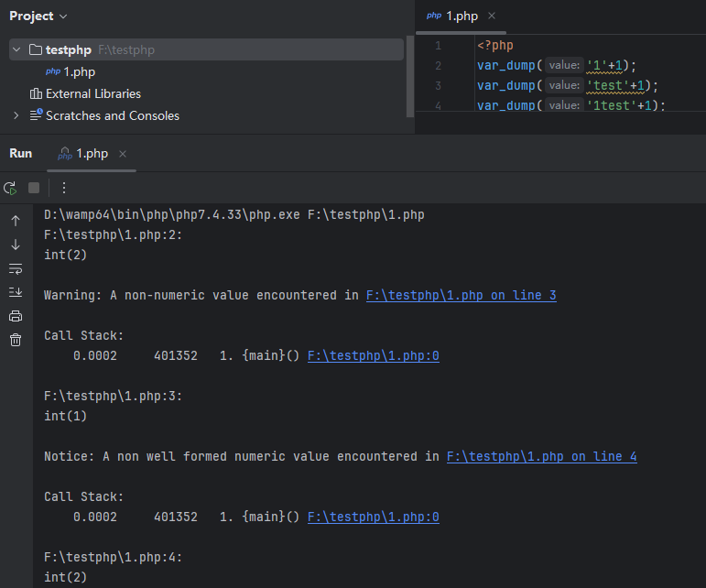
Task: Toggle scroll to end of console
Action: coord(16,292)
